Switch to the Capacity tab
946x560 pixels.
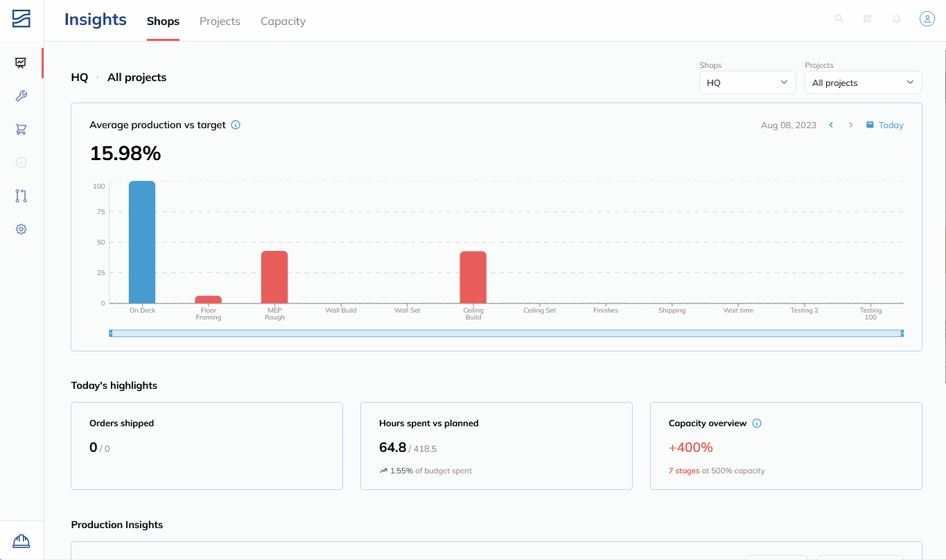283,21
